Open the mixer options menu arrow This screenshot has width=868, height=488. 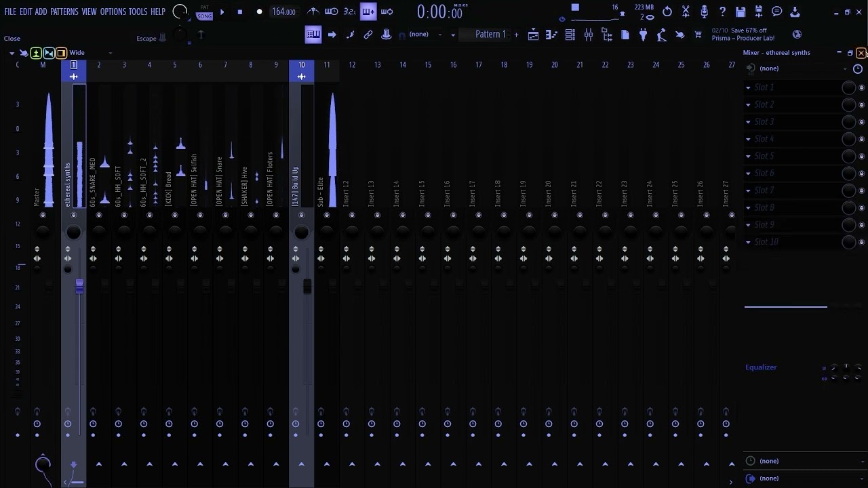12,53
